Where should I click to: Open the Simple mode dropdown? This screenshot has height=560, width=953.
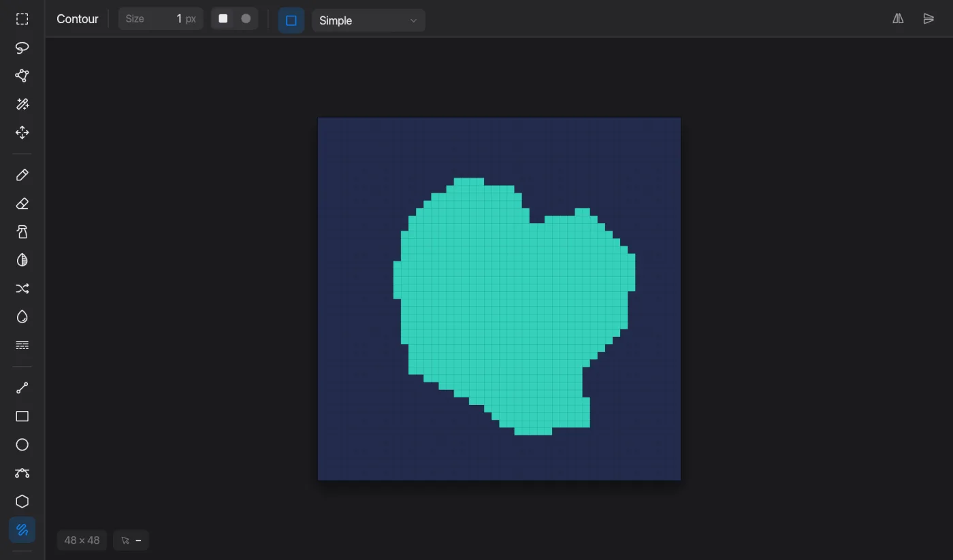(x=368, y=20)
